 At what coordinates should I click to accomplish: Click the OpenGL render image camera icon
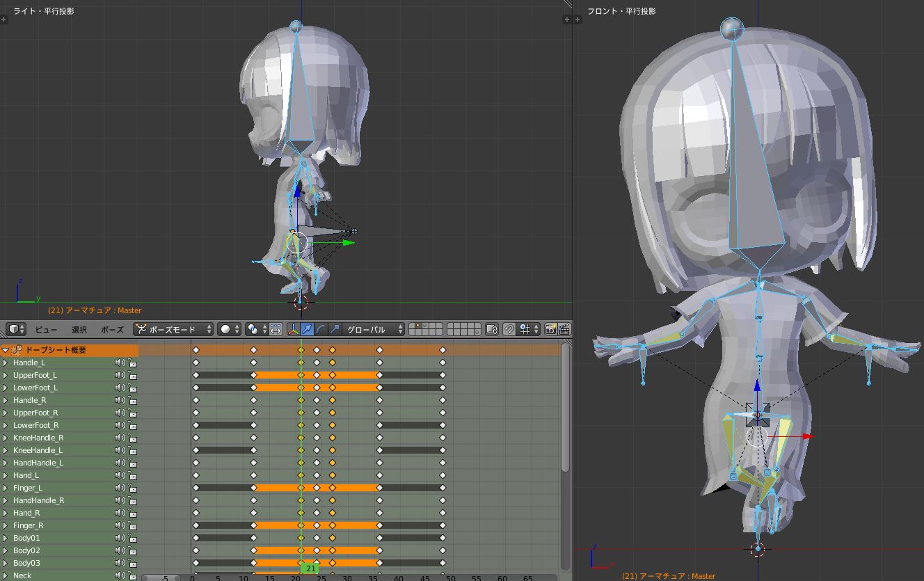tap(550, 329)
